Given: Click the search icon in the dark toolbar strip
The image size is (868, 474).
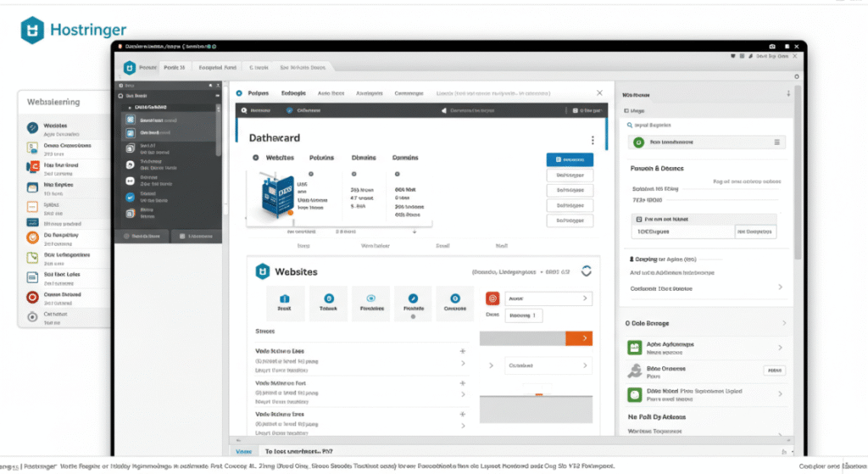Looking at the screenshot, I should pos(244,110).
